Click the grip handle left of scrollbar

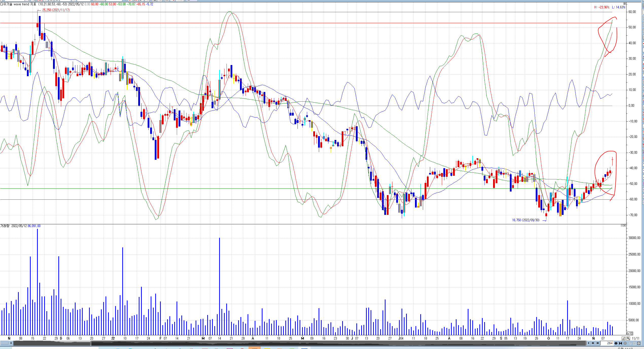coord(4,343)
